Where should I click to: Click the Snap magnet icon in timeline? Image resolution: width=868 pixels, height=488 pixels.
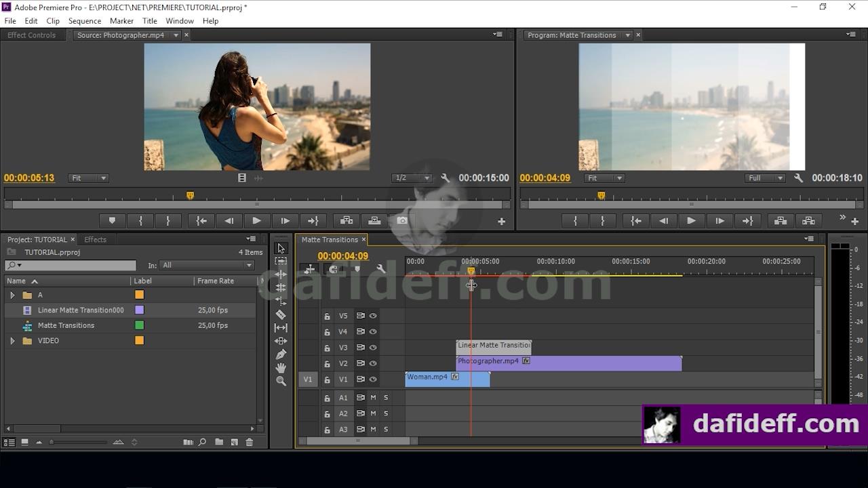pyautogui.click(x=333, y=269)
